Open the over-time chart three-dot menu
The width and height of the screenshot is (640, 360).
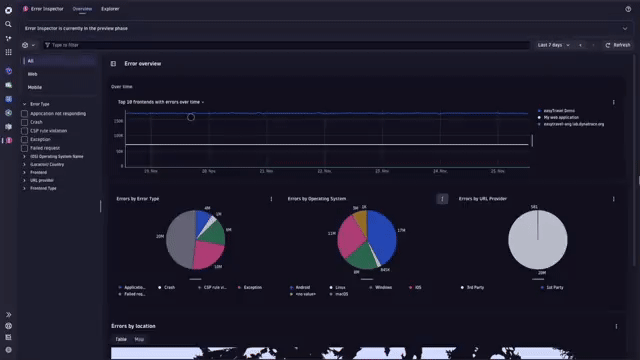coord(613,102)
